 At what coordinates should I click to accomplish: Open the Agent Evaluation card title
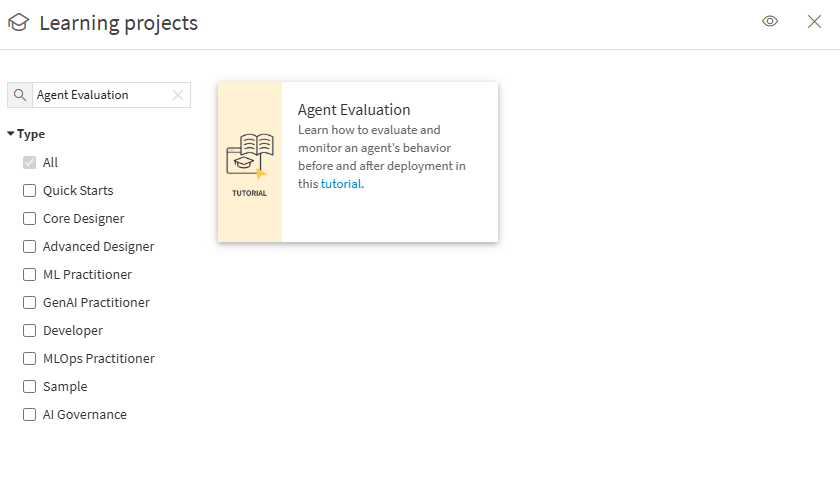[x=354, y=110]
